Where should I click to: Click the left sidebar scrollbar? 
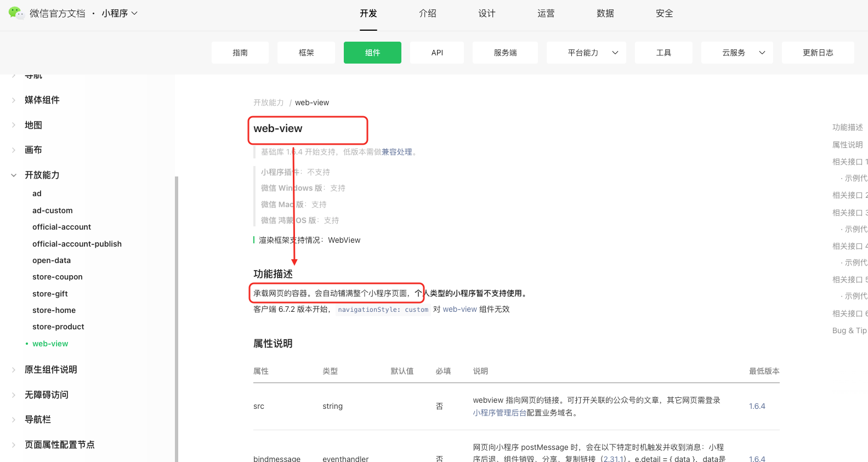tap(177, 318)
